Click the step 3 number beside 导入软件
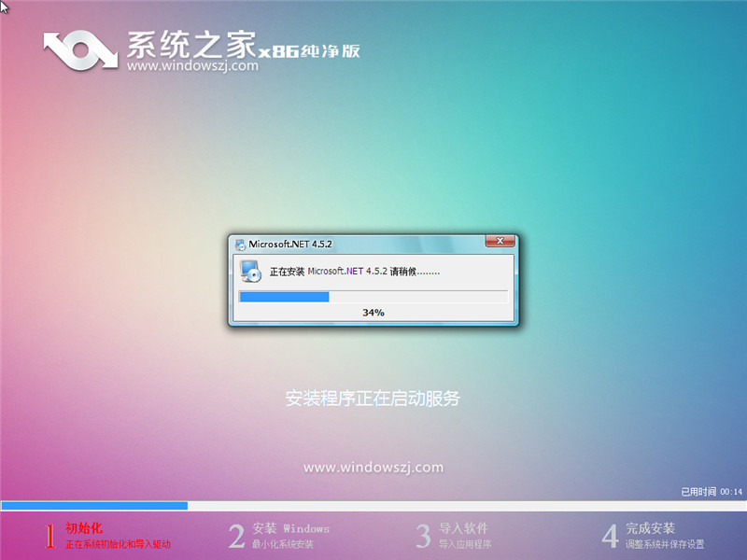The image size is (747, 560). coord(425,534)
